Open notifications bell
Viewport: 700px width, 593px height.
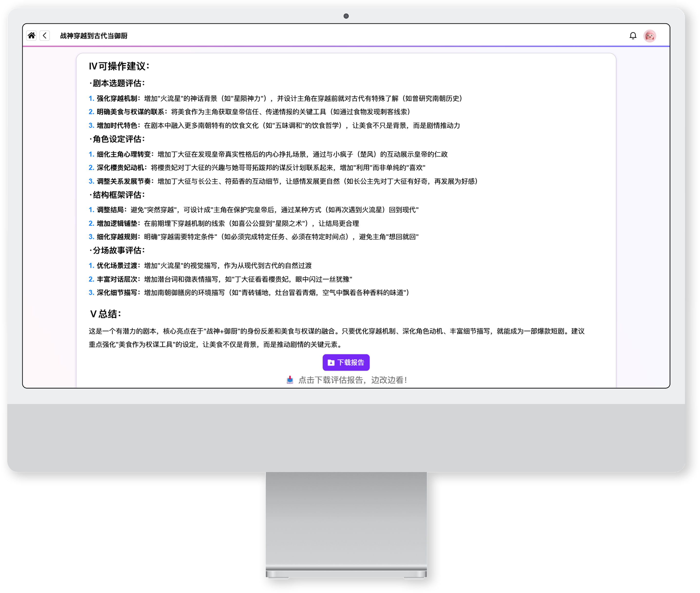point(633,36)
